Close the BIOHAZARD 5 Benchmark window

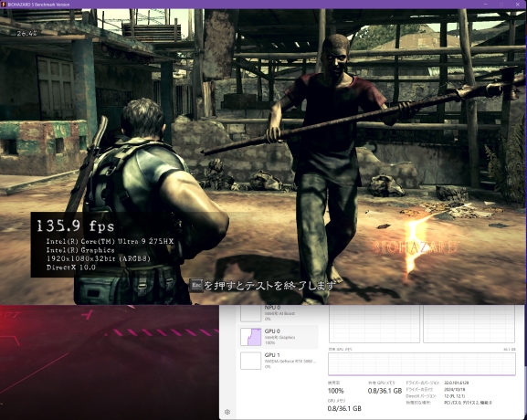click(518, 5)
